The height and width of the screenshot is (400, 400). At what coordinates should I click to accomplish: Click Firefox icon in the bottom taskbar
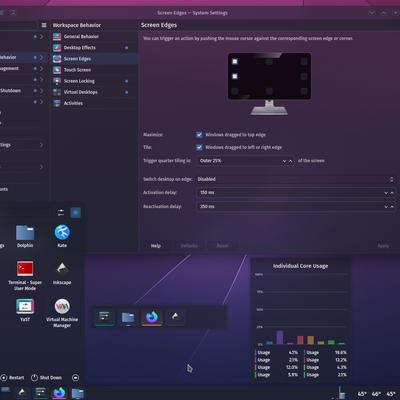[59, 392]
